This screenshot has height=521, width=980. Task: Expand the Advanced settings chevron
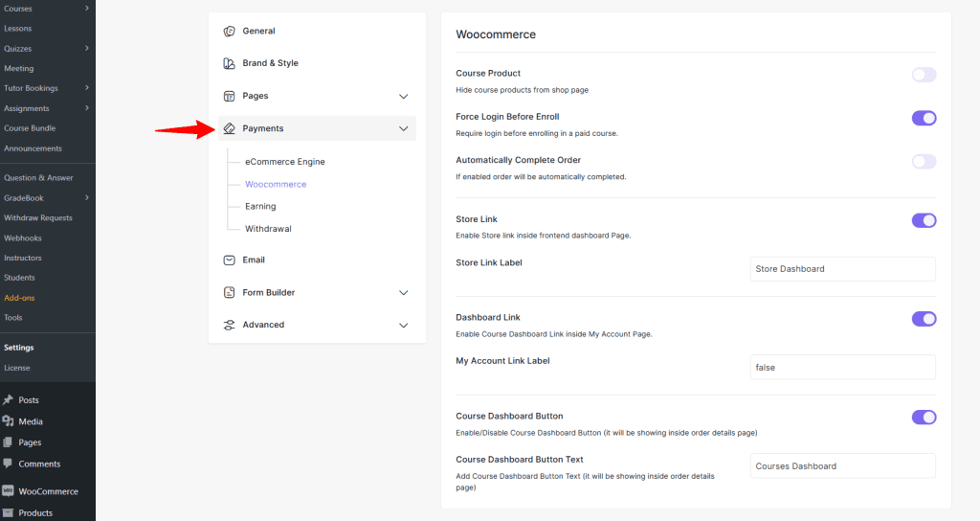pos(404,326)
